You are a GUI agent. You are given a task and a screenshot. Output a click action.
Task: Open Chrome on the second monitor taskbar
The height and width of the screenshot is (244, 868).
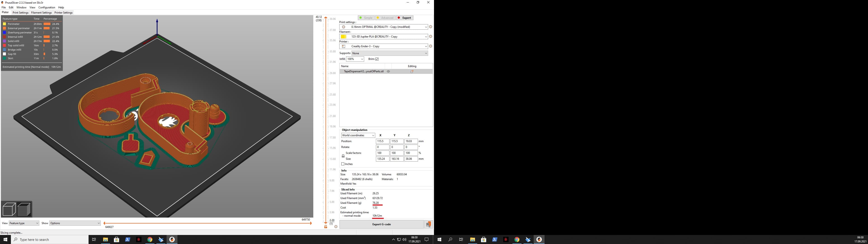(x=517, y=240)
